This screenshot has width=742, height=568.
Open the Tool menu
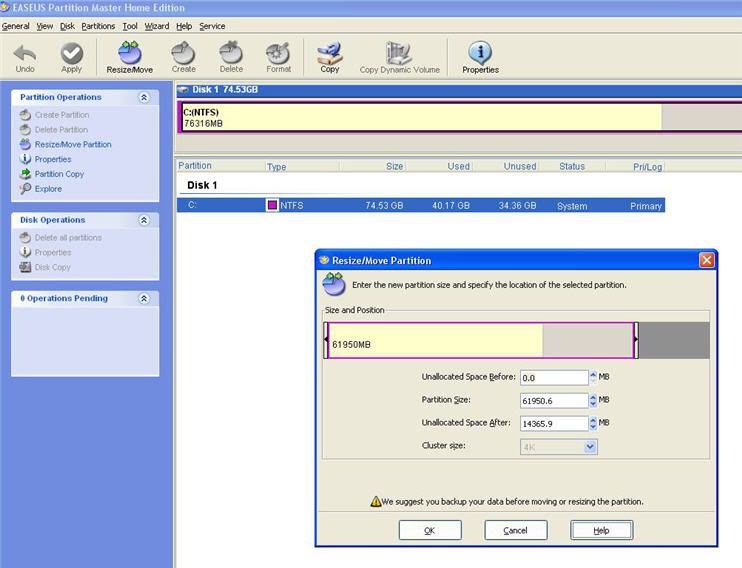click(130, 26)
